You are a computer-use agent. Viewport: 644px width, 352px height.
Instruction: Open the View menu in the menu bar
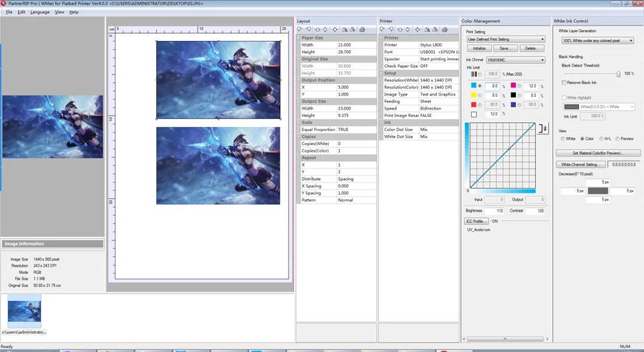coord(60,12)
